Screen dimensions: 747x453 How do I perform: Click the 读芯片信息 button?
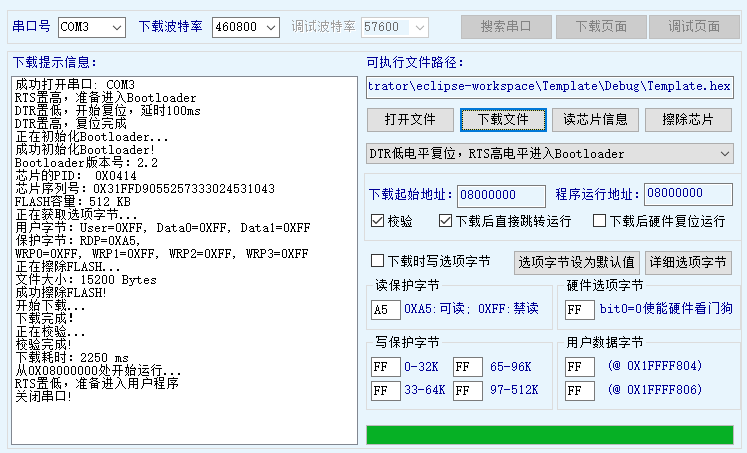pyautogui.click(x=596, y=120)
